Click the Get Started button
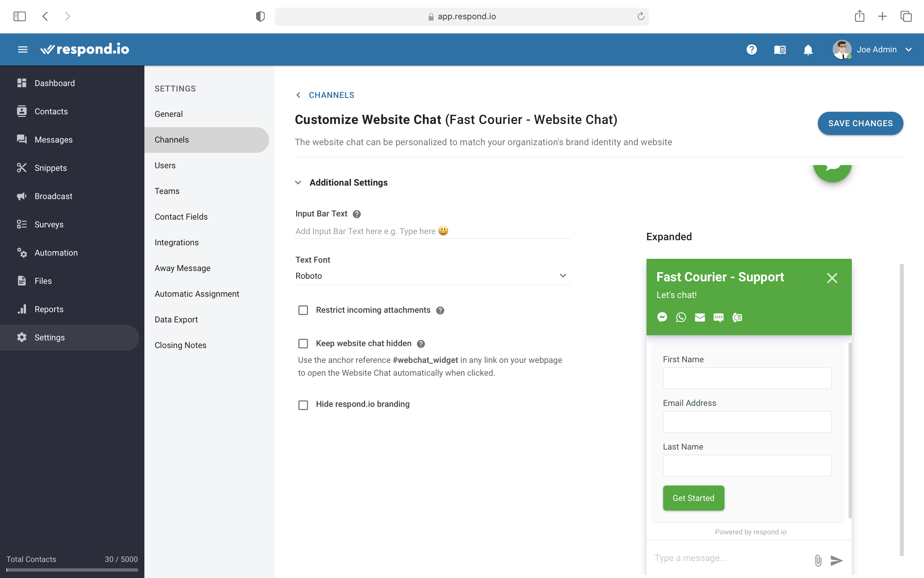The height and width of the screenshot is (578, 924). click(x=693, y=498)
